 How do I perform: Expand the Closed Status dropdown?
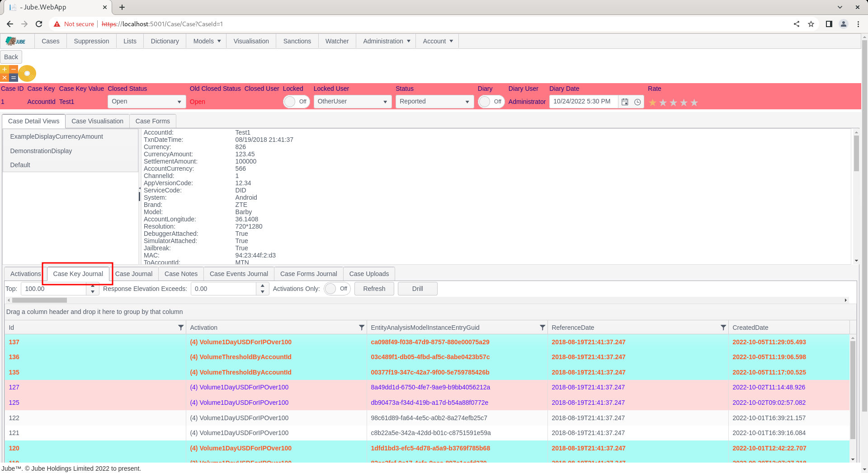pyautogui.click(x=147, y=102)
